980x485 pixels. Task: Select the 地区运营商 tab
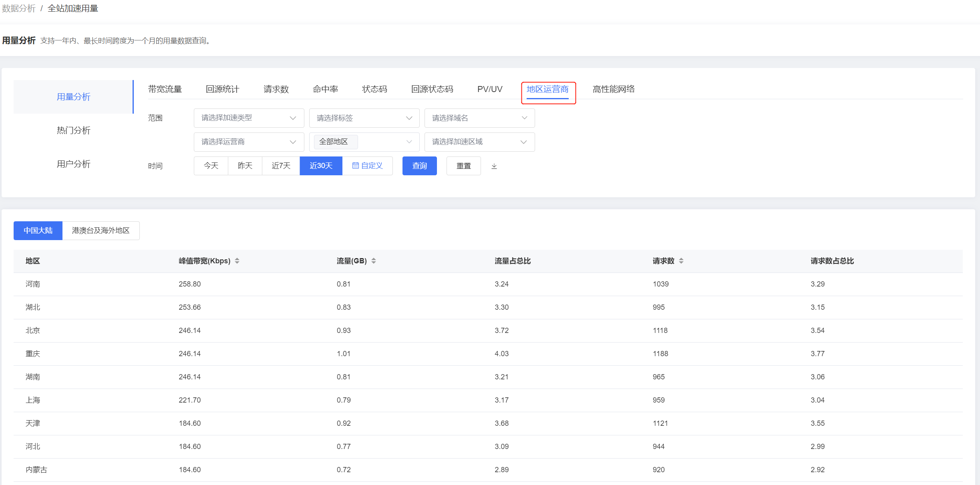[x=548, y=89]
